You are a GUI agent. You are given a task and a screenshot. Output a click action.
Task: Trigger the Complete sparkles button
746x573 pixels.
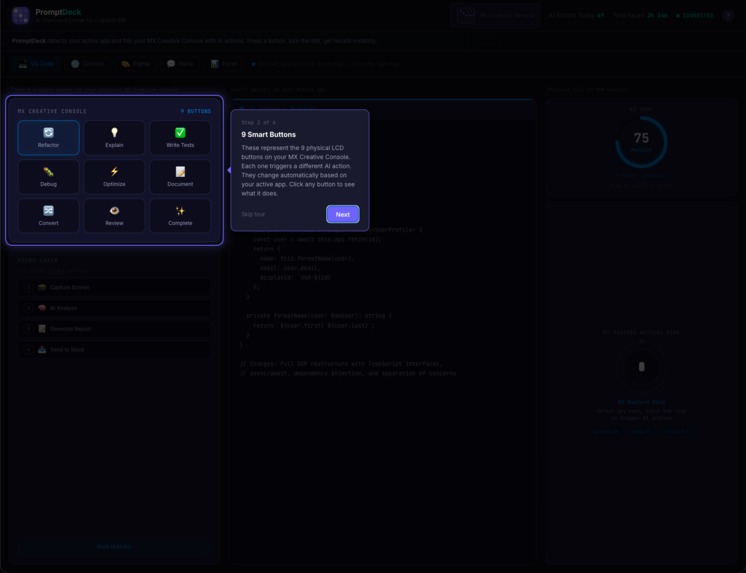click(x=180, y=216)
